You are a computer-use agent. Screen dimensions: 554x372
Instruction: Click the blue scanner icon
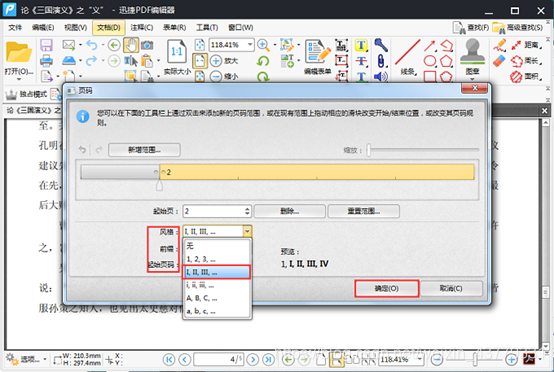(x=69, y=61)
